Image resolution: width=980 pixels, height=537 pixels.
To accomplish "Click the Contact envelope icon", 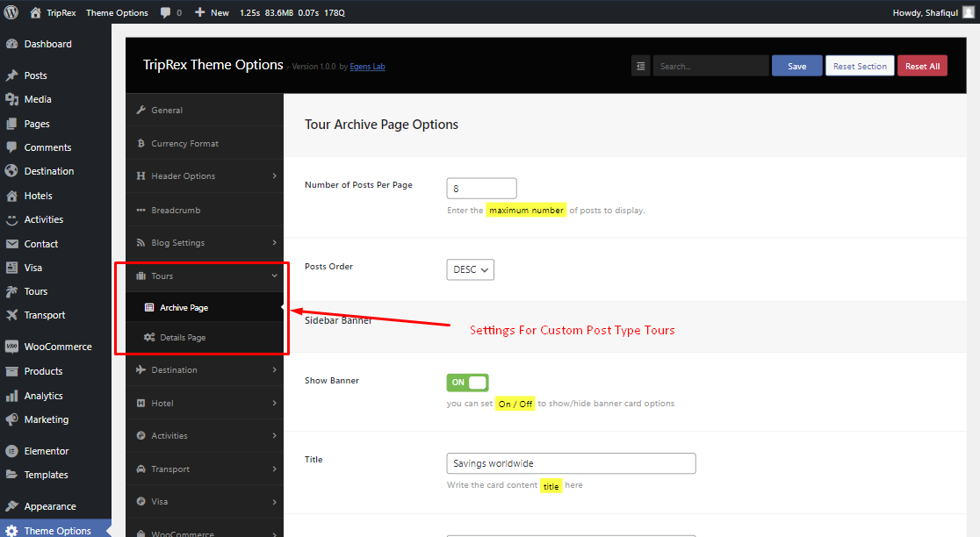I will 12,244.
